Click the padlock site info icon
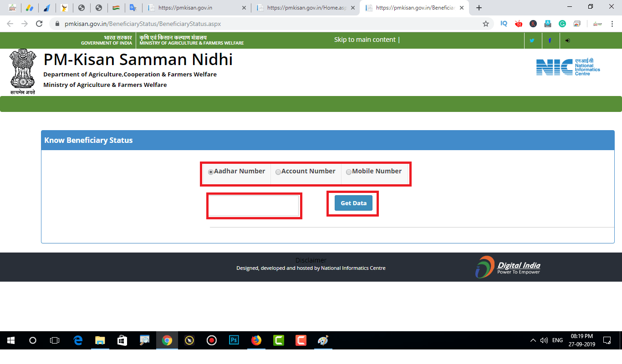The height and width of the screenshot is (364, 622). point(57,24)
